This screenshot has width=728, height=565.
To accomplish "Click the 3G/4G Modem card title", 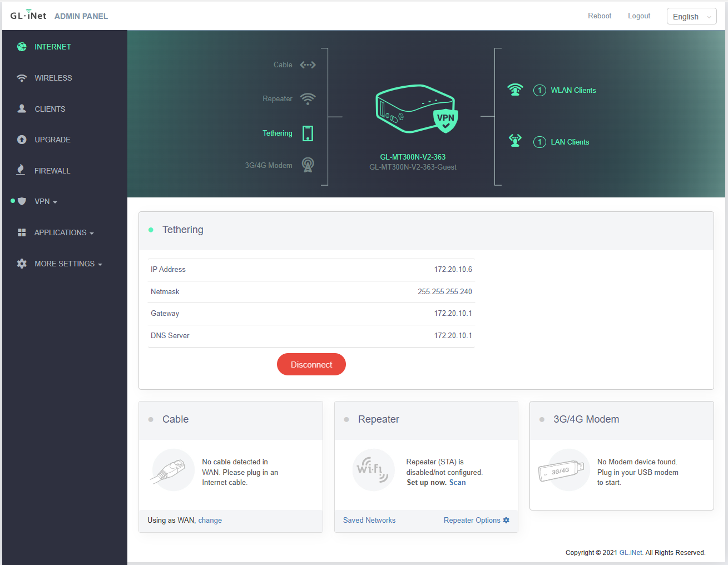I will [x=586, y=419].
